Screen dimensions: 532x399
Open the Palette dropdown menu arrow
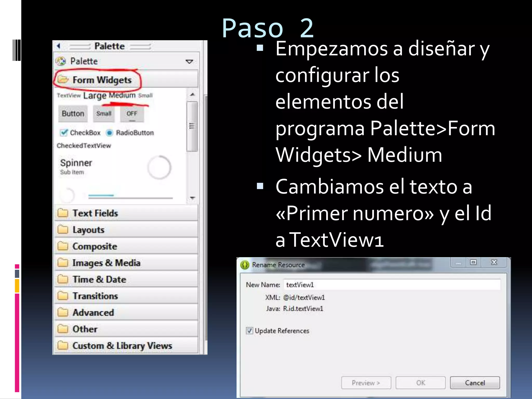tap(189, 62)
